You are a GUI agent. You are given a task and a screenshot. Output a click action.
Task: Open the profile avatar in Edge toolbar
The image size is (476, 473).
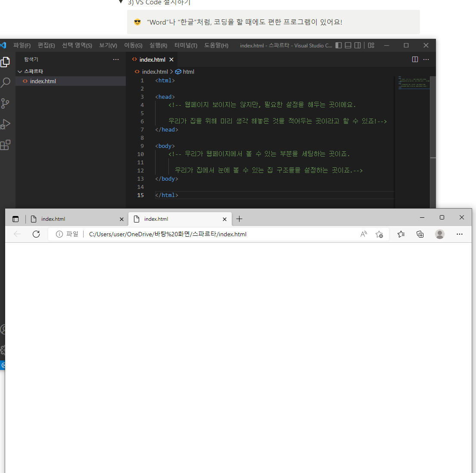point(439,234)
